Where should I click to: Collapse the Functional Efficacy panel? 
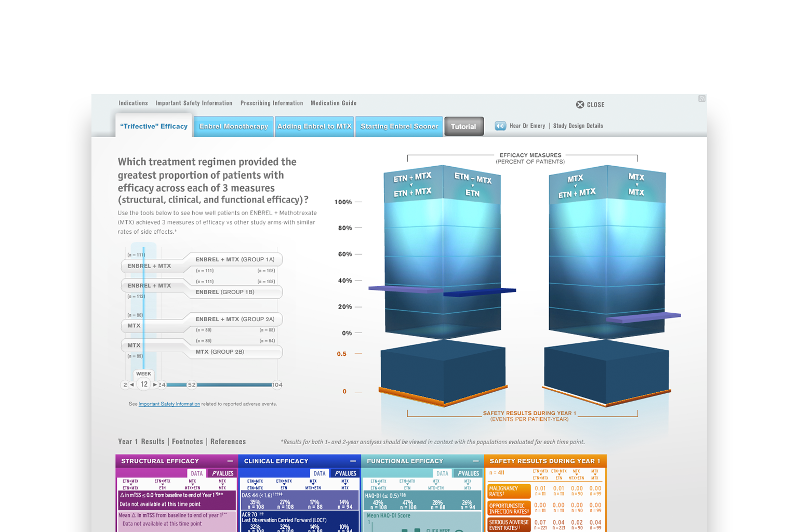coord(475,461)
